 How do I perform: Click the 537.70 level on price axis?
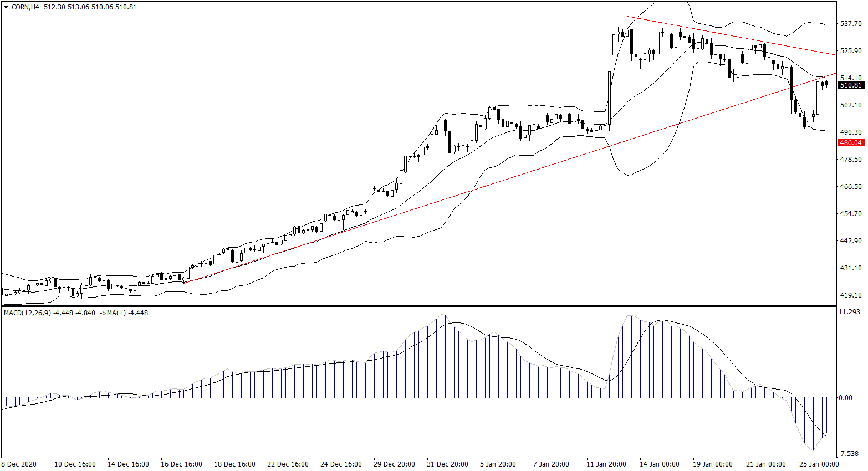851,24
